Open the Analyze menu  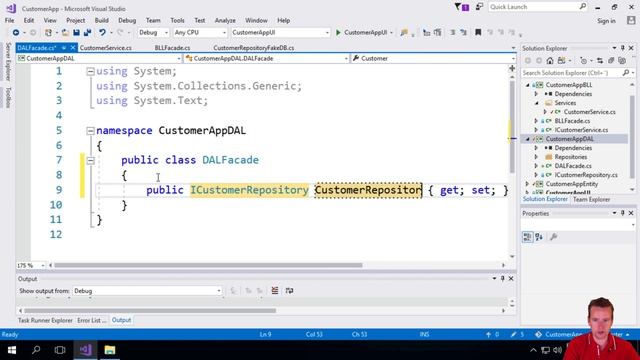[225, 20]
